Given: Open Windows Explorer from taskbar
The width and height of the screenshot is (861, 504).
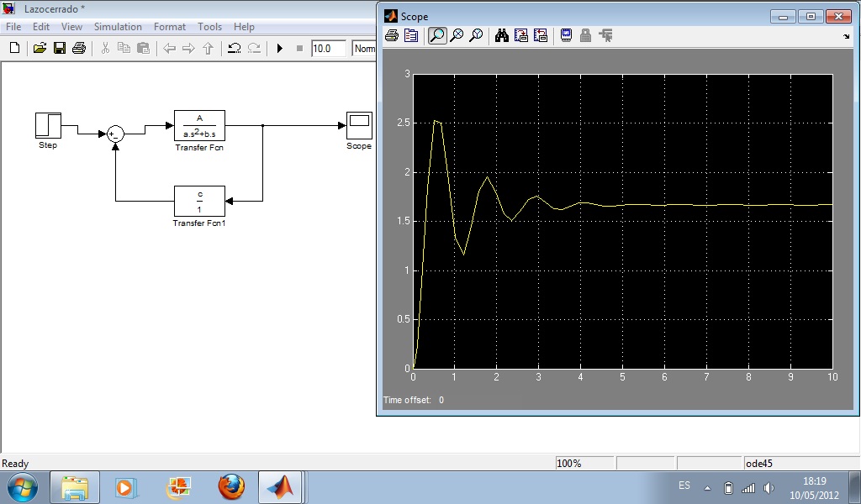Looking at the screenshot, I should tap(75, 487).
